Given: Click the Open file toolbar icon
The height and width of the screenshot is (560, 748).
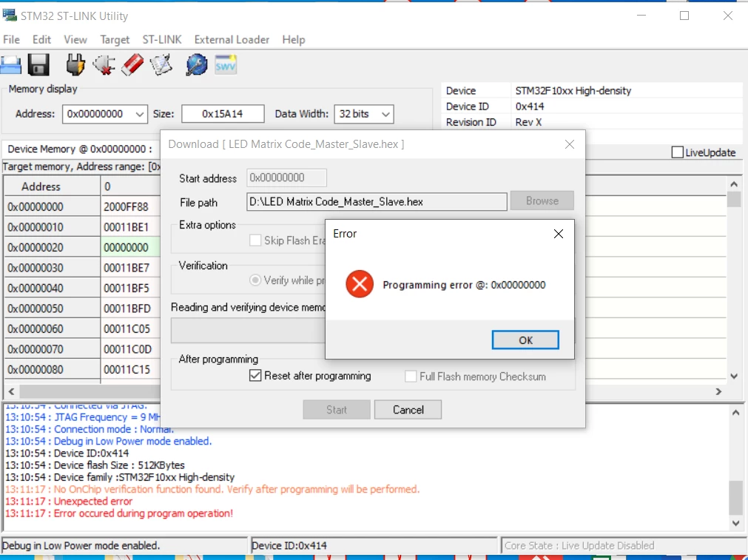Looking at the screenshot, I should (x=10, y=65).
